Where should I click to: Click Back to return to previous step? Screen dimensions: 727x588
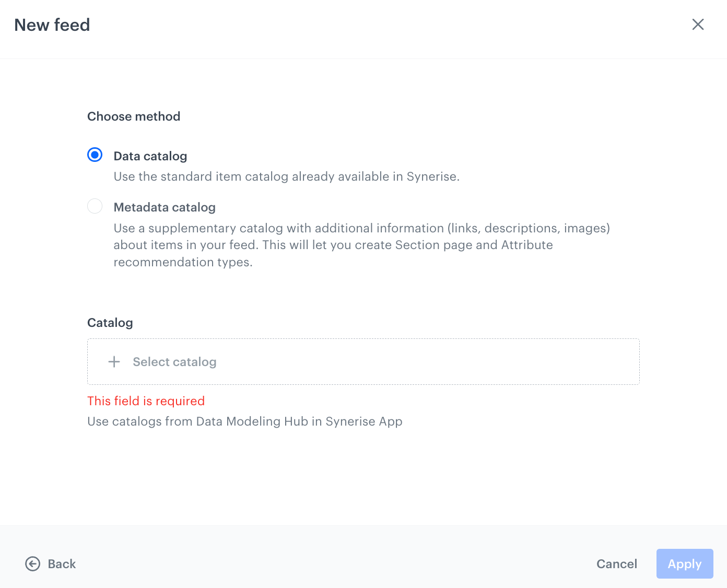61,564
